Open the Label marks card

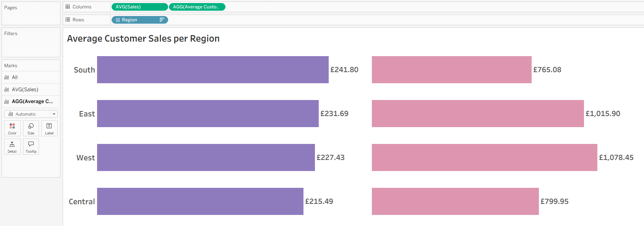point(49,128)
